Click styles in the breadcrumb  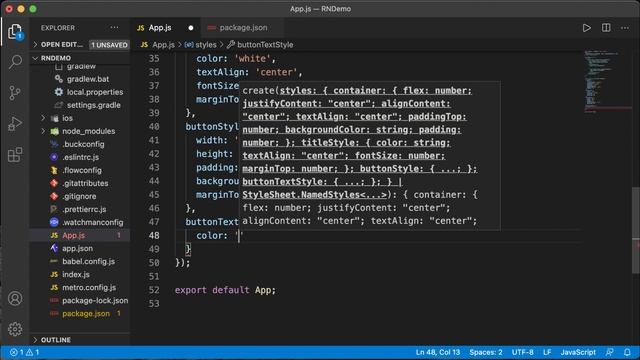pos(205,44)
